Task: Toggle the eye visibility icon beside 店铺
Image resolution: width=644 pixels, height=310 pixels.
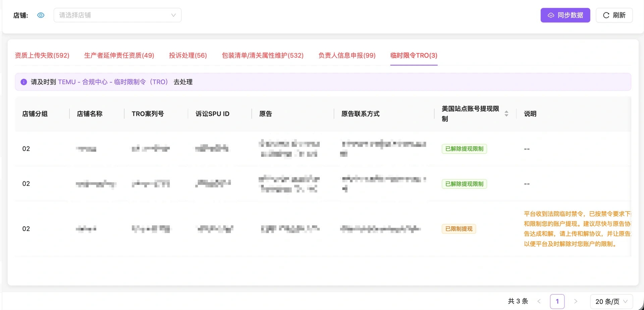Action: click(x=41, y=15)
